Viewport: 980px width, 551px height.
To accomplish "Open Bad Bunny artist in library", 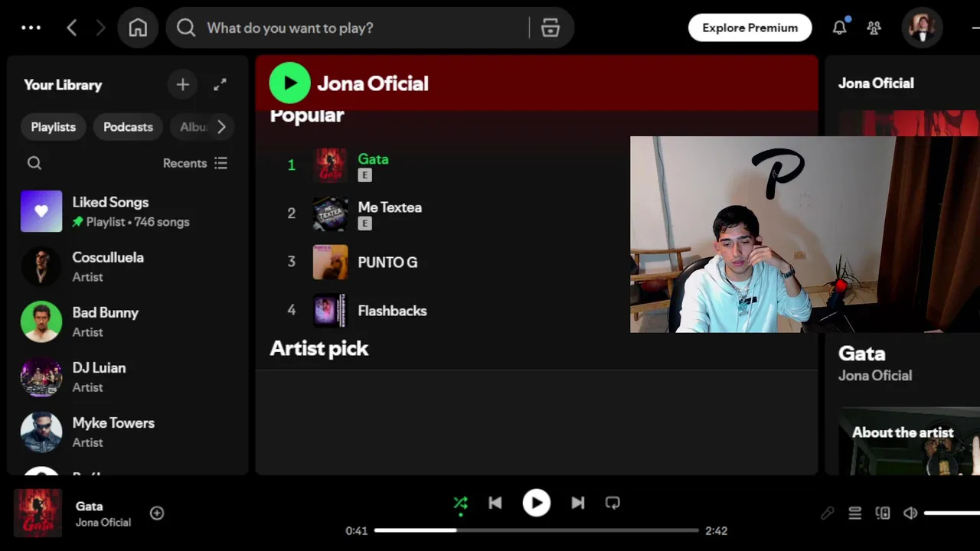I will point(127,321).
